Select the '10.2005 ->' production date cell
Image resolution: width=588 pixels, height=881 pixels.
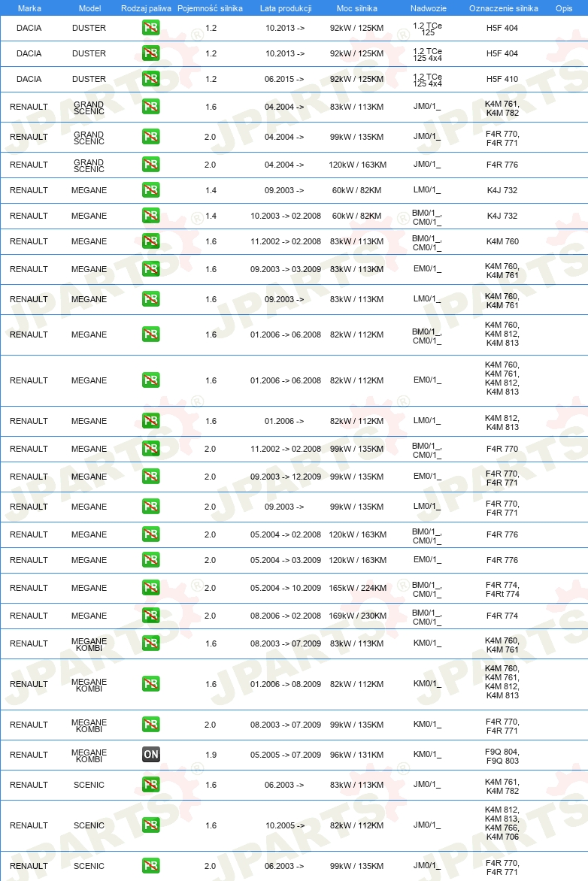tap(284, 826)
